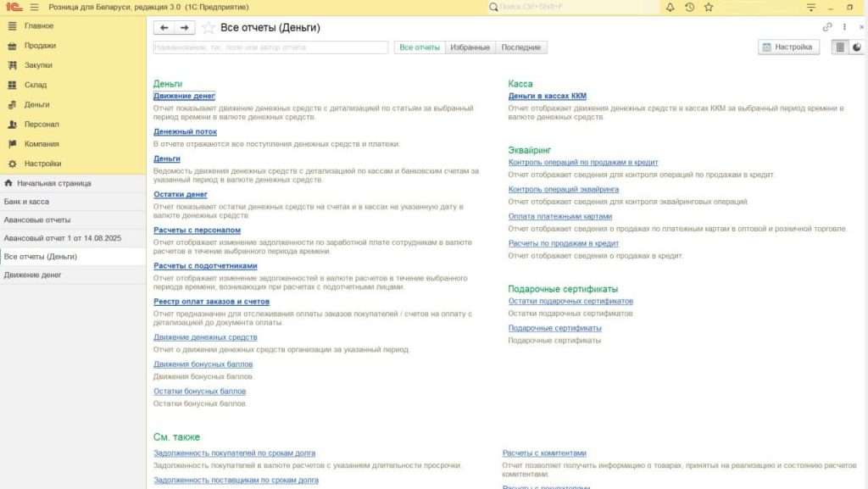
Task: Open service menu with lines icon
Action: coord(811,7)
